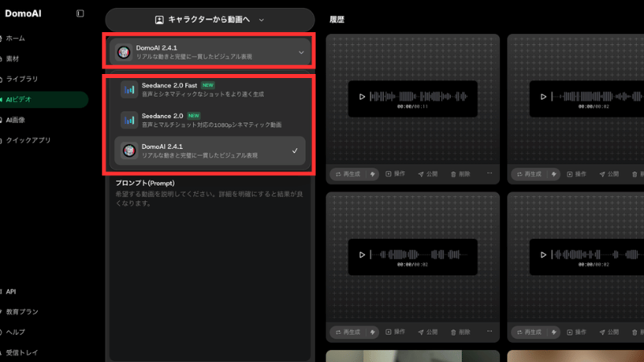Open ライブラリ in the sidebar
The image size is (644, 362).
[22, 79]
